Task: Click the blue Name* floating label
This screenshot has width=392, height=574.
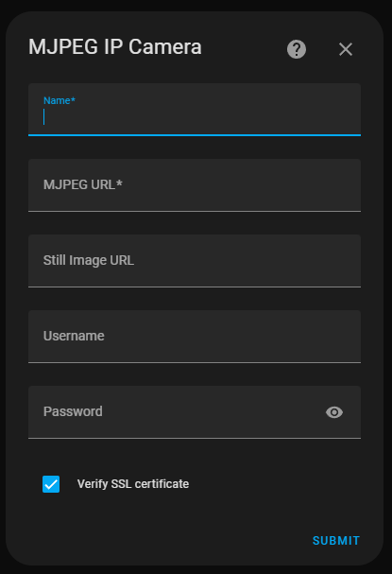Action: [x=60, y=100]
